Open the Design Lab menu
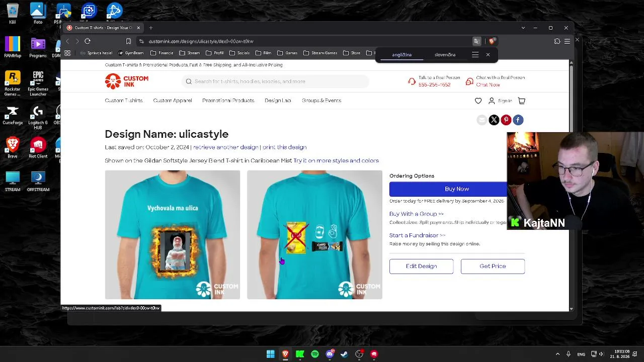This screenshot has width=644, height=362. [x=278, y=101]
